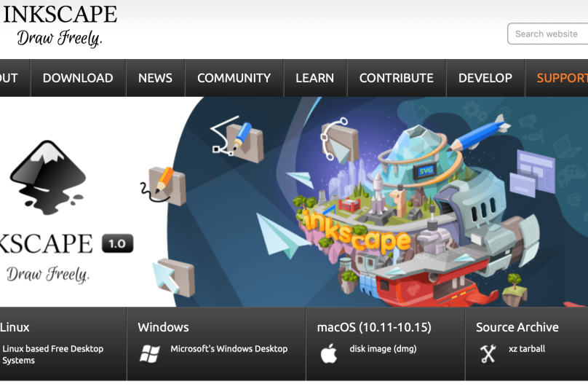Click the bezier pen tool illustration
This screenshot has height=392, width=588.
[234, 137]
